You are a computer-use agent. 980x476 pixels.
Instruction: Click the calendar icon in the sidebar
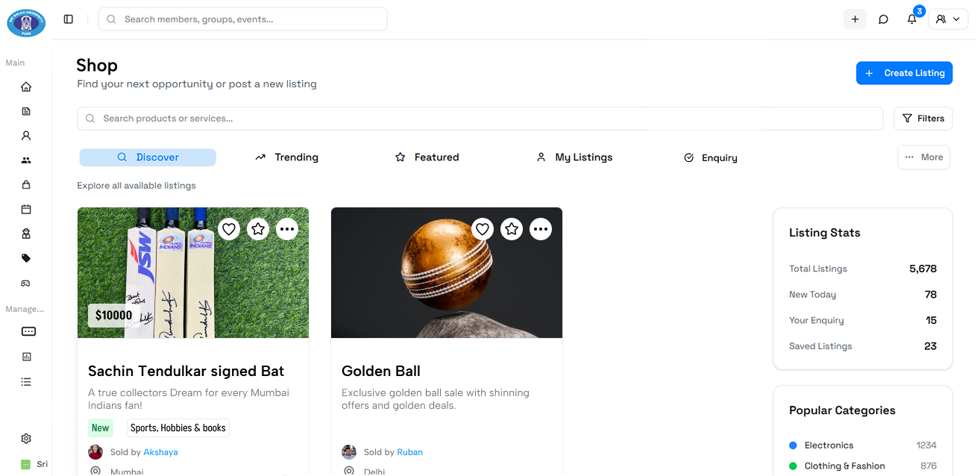pos(26,210)
